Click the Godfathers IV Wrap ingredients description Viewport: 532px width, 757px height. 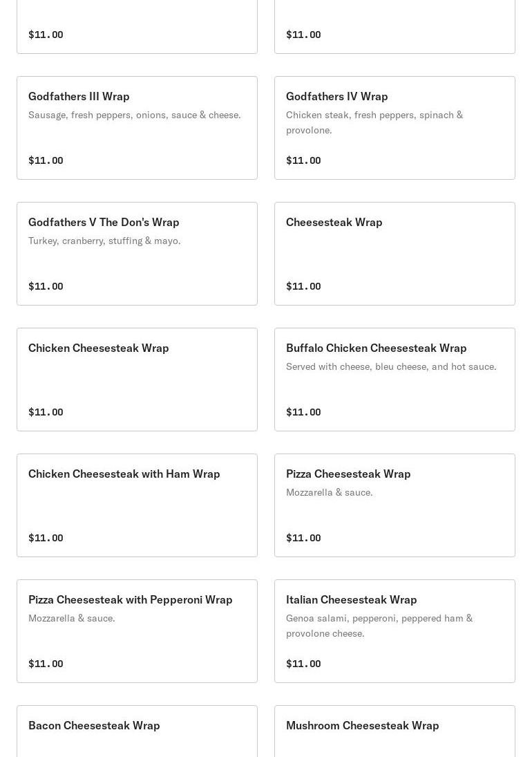374,122
